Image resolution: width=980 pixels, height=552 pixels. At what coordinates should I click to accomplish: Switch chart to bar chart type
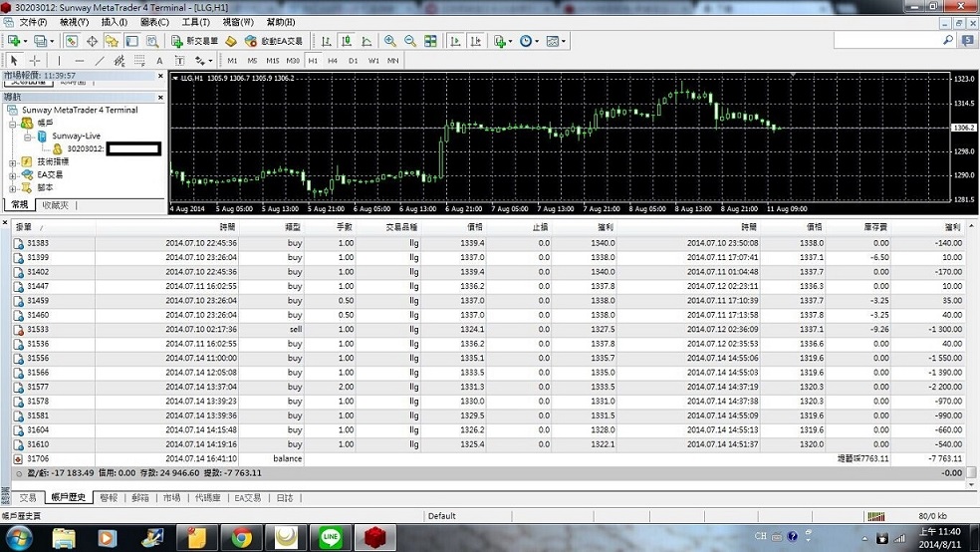click(327, 41)
